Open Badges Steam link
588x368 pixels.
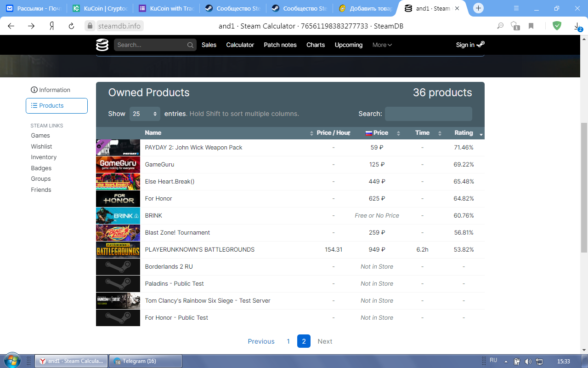coord(41,168)
